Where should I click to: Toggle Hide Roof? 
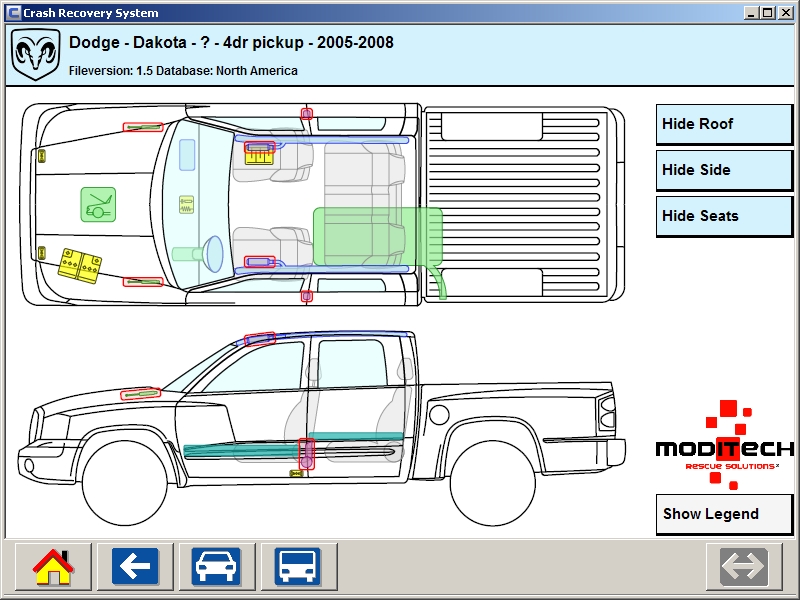(724, 124)
